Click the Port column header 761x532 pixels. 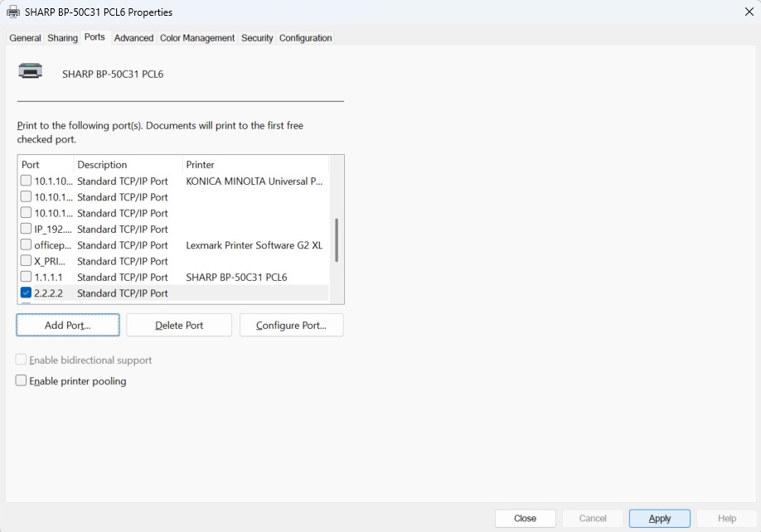pos(46,164)
